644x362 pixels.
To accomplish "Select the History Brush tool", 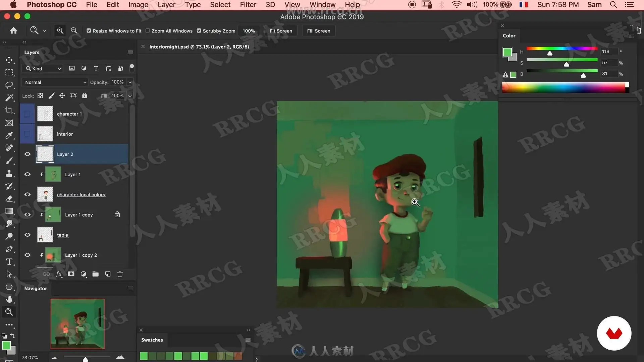I will click(9, 186).
